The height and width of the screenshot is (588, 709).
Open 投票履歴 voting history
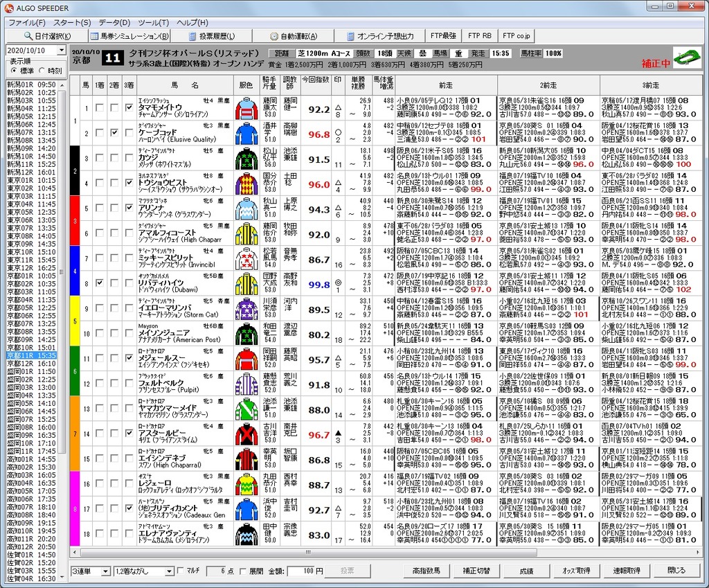(212, 36)
